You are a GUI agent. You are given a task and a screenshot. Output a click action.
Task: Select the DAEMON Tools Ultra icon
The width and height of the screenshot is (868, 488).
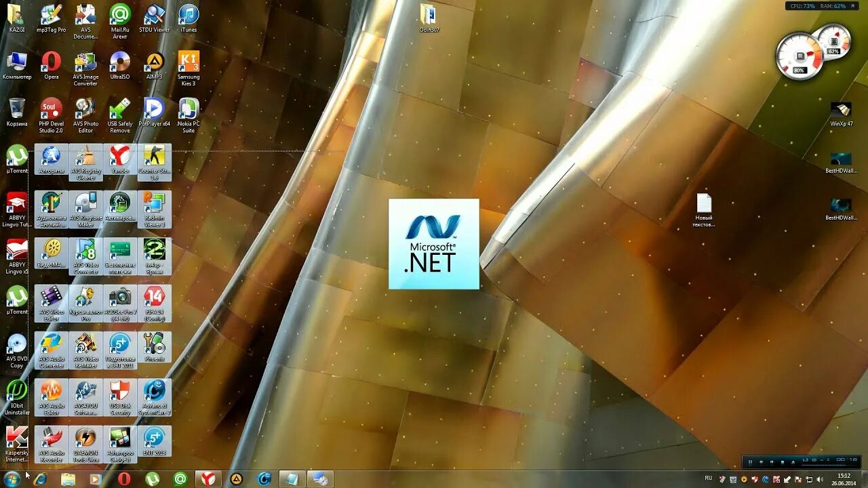coord(85,445)
